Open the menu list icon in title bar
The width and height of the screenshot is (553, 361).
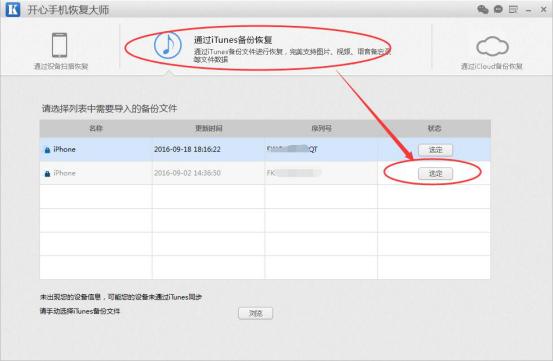[x=513, y=10]
